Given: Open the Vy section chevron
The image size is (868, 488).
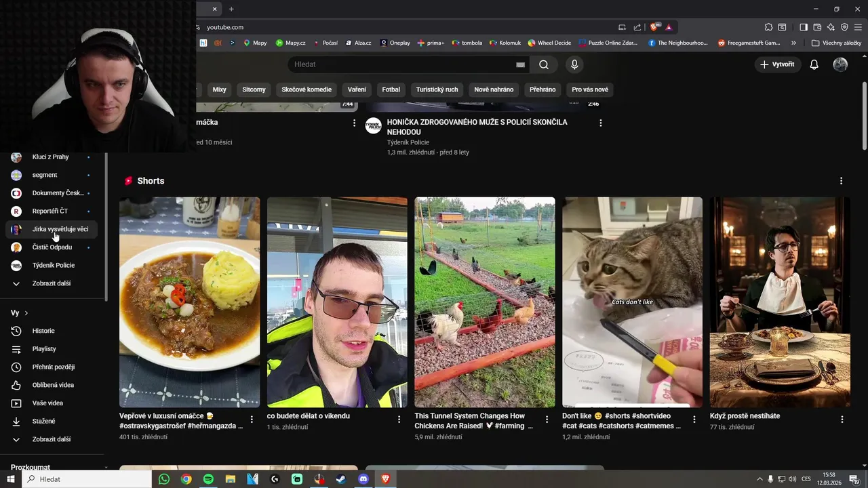Looking at the screenshot, I should (x=26, y=313).
